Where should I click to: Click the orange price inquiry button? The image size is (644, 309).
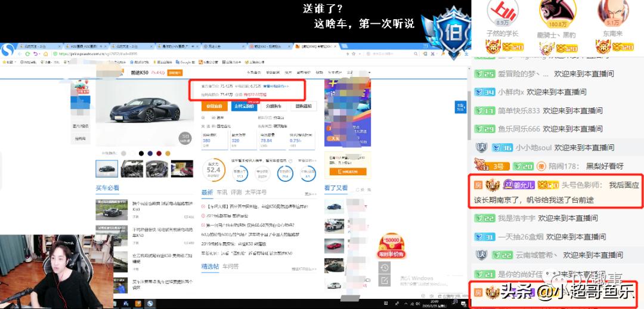point(215,106)
